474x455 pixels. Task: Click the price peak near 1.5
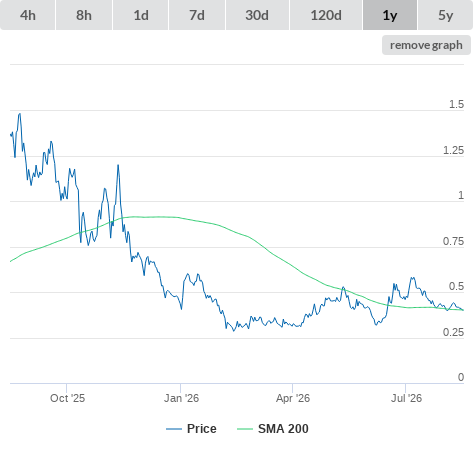pyautogui.click(x=20, y=114)
